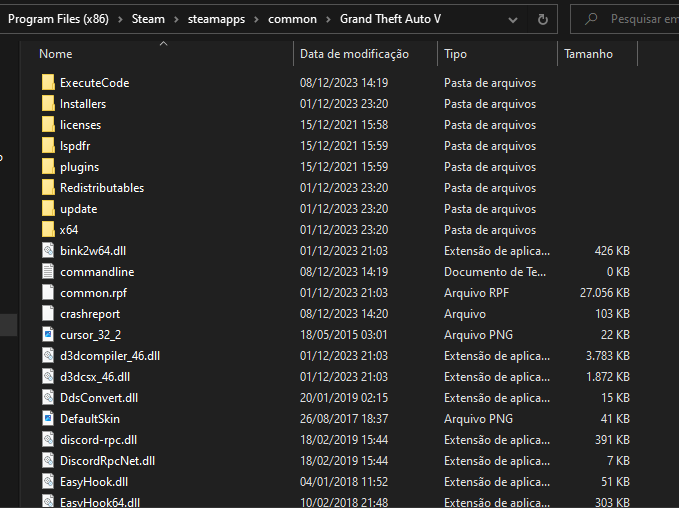Screen dimensions: 679x508
Task: Select the cursor_32_2 file name
Action: [91, 335]
